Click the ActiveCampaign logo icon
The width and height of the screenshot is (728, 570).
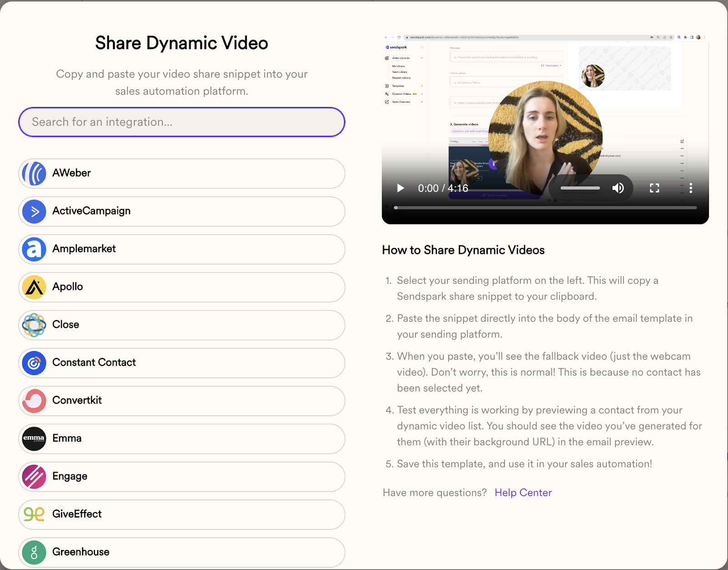[x=34, y=211]
